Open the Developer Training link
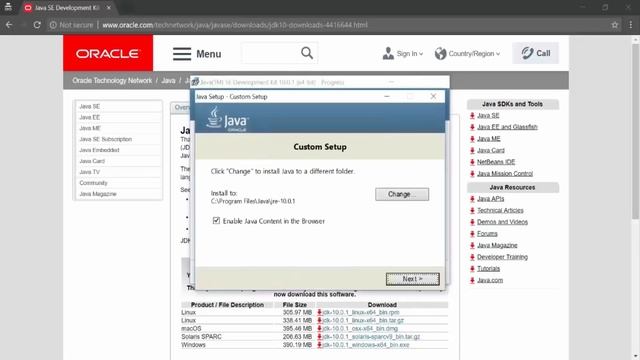This screenshot has width=640, height=360. coord(502,257)
